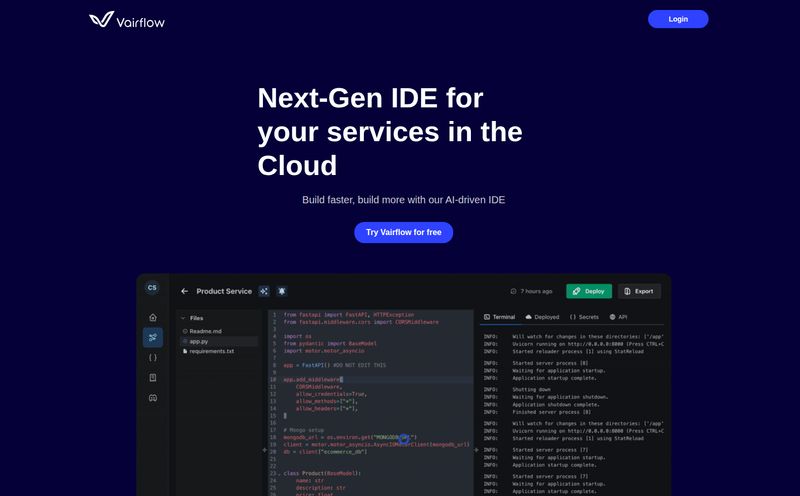Image resolution: width=800 pixels, height=496 pixels.
Task: Switch to the API tab
Action: click(618, 317)
